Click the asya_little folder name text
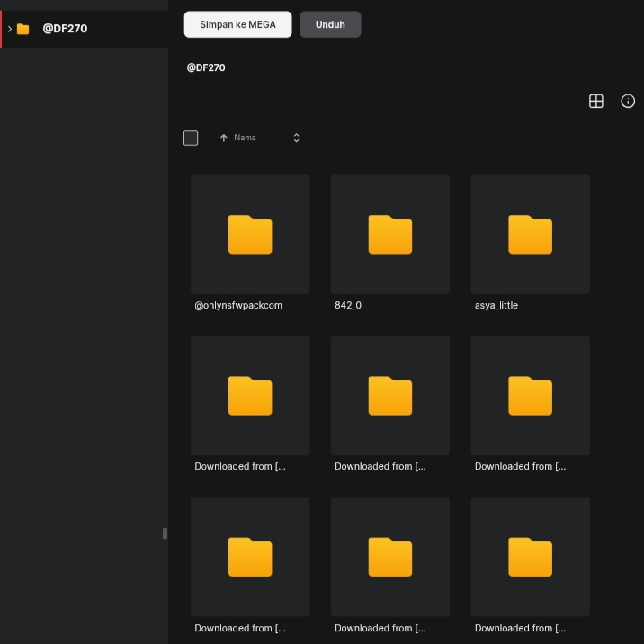The width and height of the screenshot is (644, 644). (x=496, y=305)
